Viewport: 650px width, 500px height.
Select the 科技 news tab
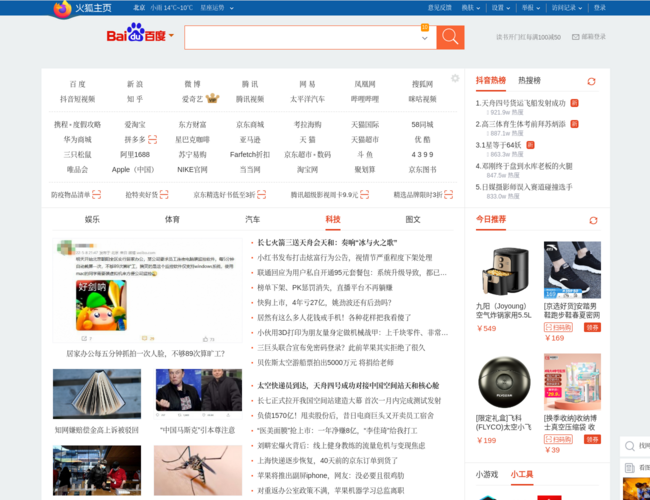pyautogui.click(x=333, y=219)
